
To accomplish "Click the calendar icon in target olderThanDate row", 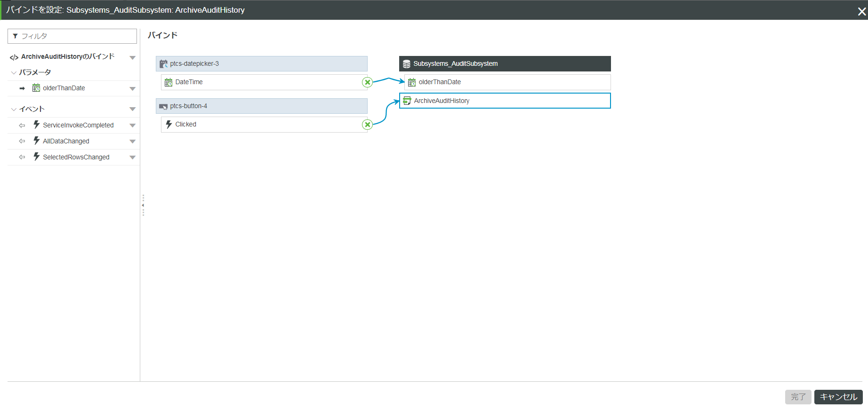I will (412, 82).
